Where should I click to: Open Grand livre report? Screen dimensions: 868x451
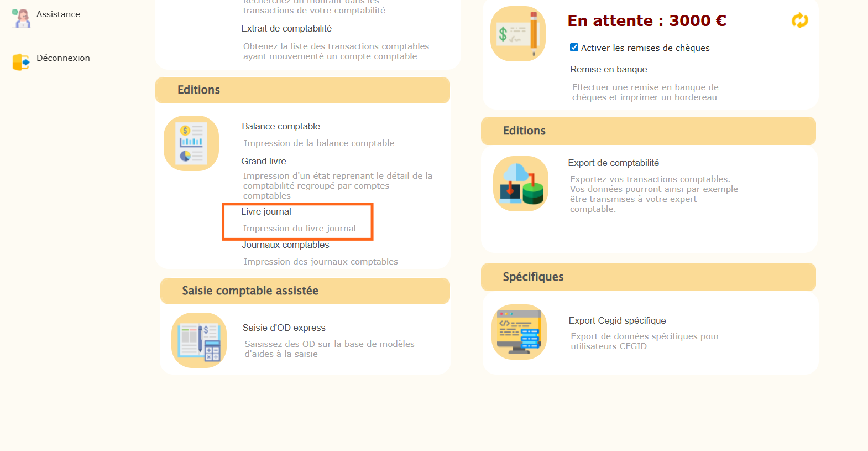coord(264,161)
